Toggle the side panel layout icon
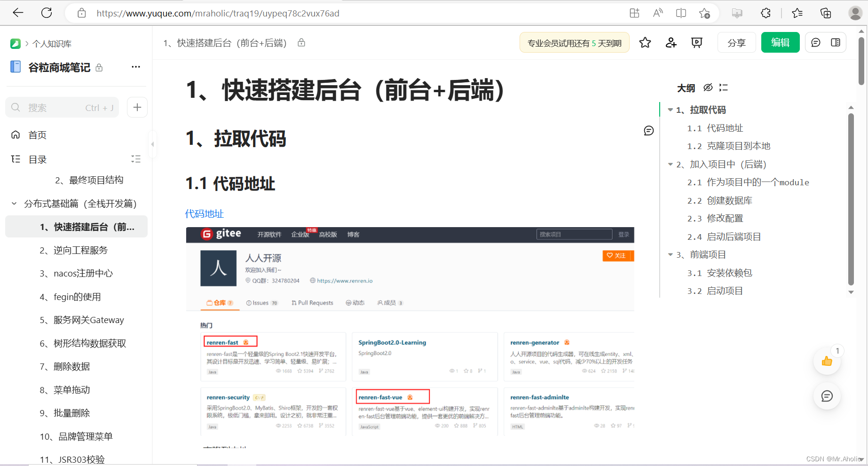 point(836,42)
